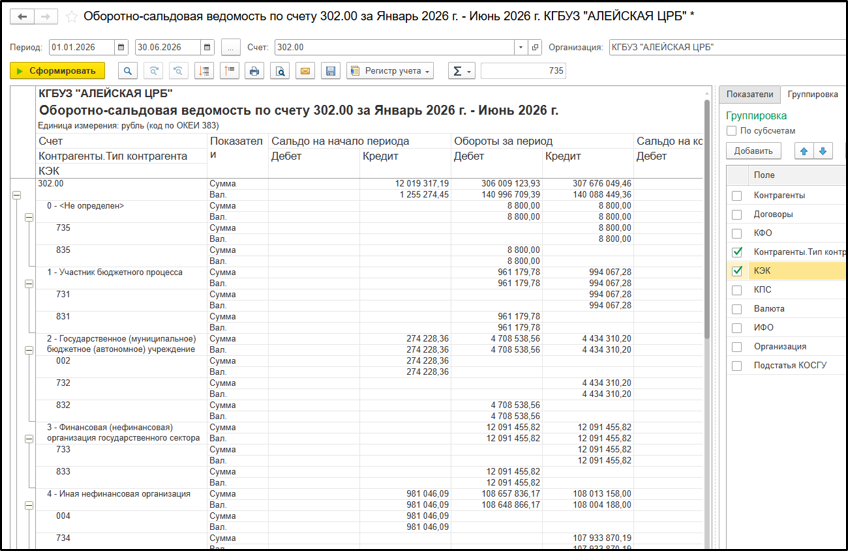
Task: Click the Добавить button
Action: (x=753, y=151)
